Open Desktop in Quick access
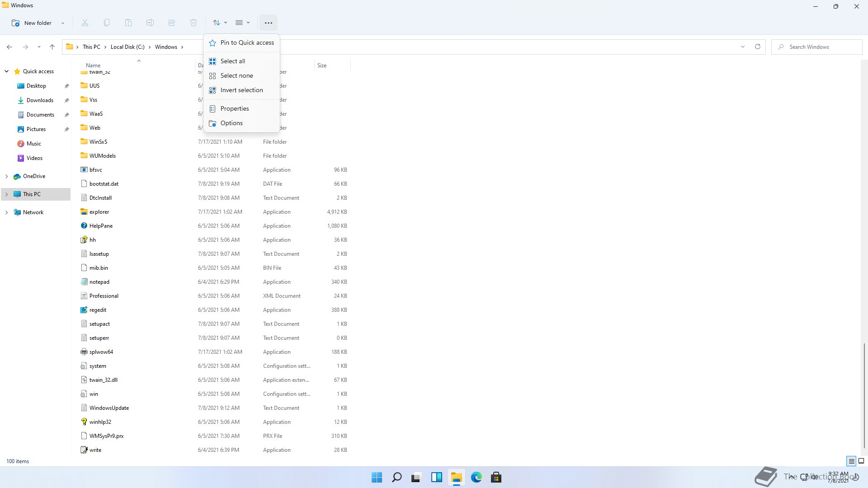The height and width of the screenshot is (488, 868). [x=36, y=86]
